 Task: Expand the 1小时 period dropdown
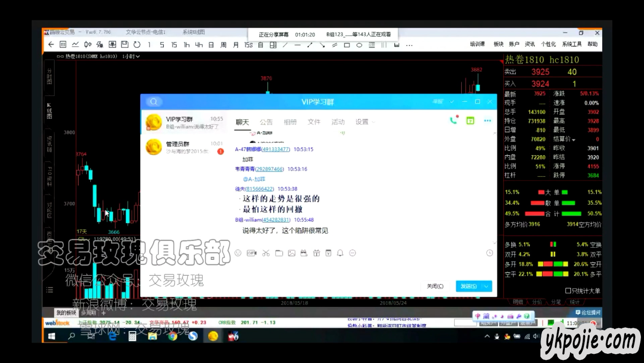point(131,56)
